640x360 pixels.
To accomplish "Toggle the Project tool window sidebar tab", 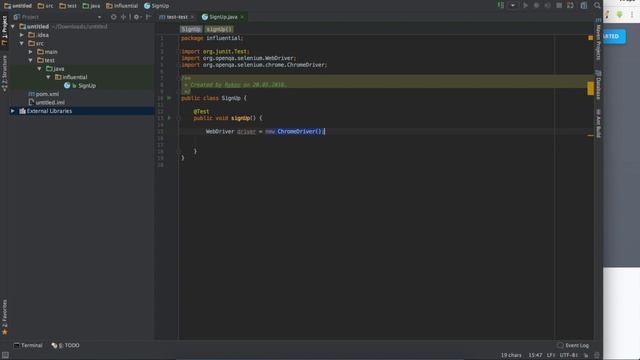I will point(4,30).
